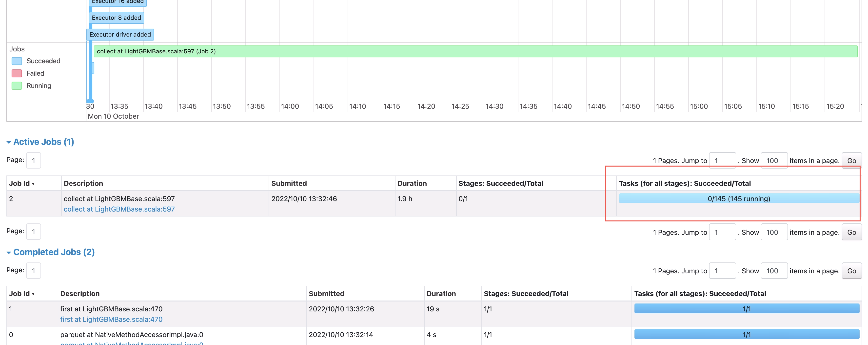
Task: Sort Active Jobs by Duration column
Action: pos(412,183)
